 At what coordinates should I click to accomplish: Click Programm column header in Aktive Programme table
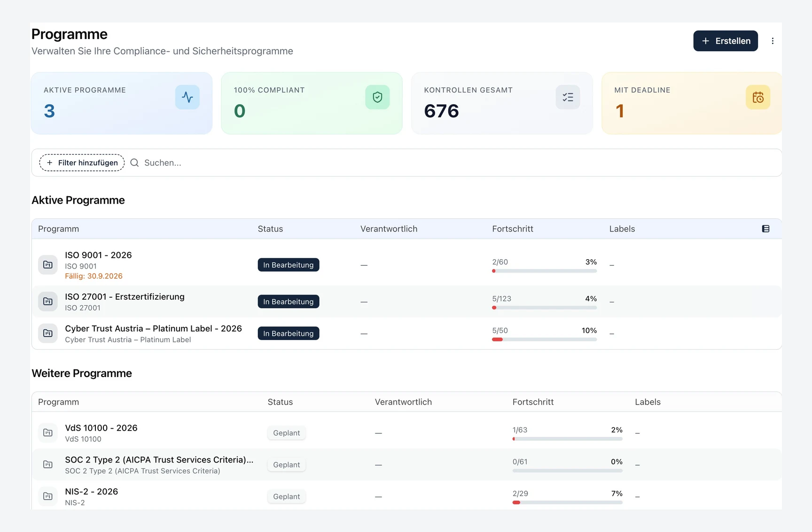point(58,229)
